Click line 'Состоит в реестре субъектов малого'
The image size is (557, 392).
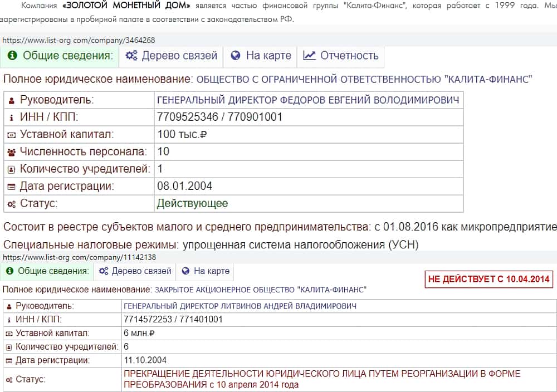click(x=280, y=227)
